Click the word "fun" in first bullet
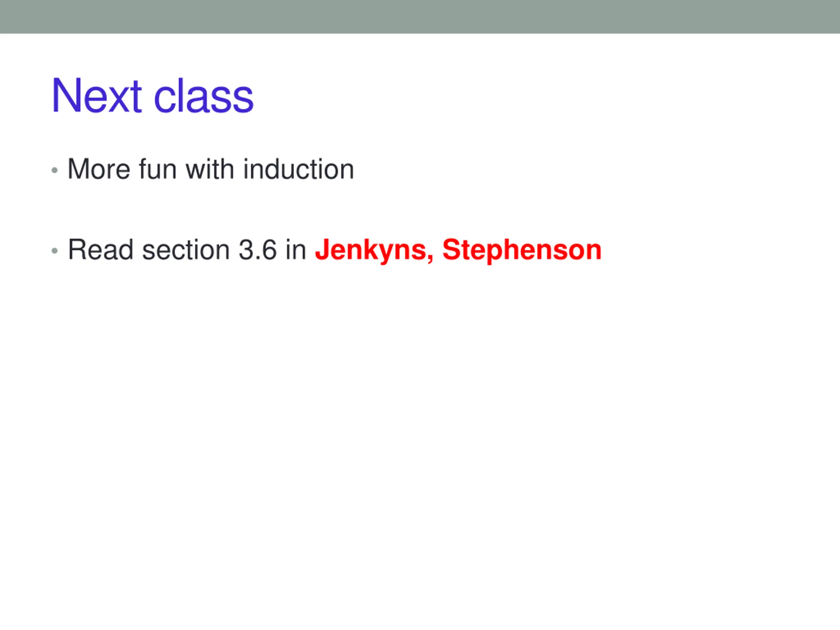The image size is (840, 630). tap(157, 169)
